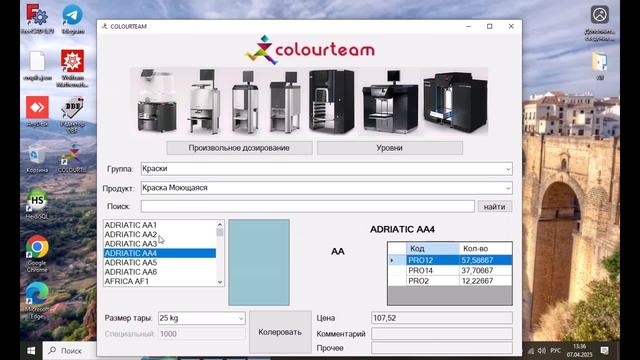Open the red F gear desktop shortcut
640x360 pixels.
(37, 19)
